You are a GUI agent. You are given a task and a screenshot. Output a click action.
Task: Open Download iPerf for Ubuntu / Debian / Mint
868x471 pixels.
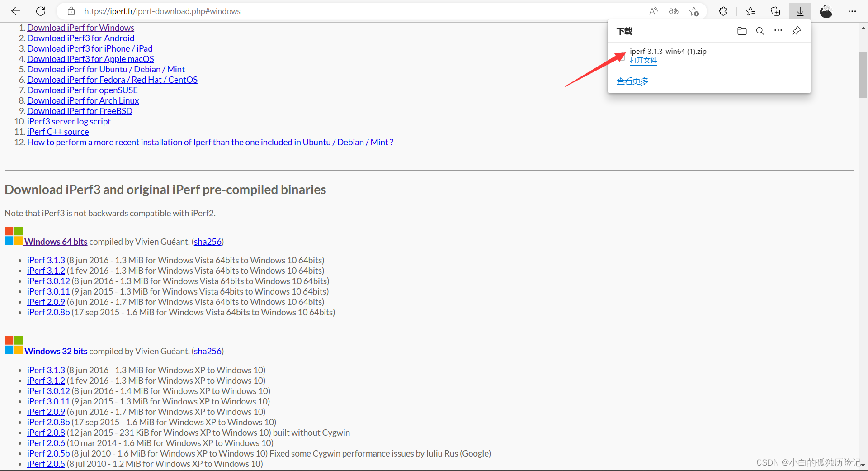[x=106, y=69]
